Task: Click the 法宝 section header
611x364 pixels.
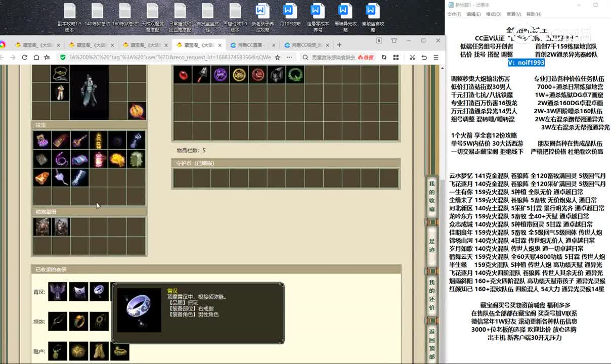Action: [90, 125]
